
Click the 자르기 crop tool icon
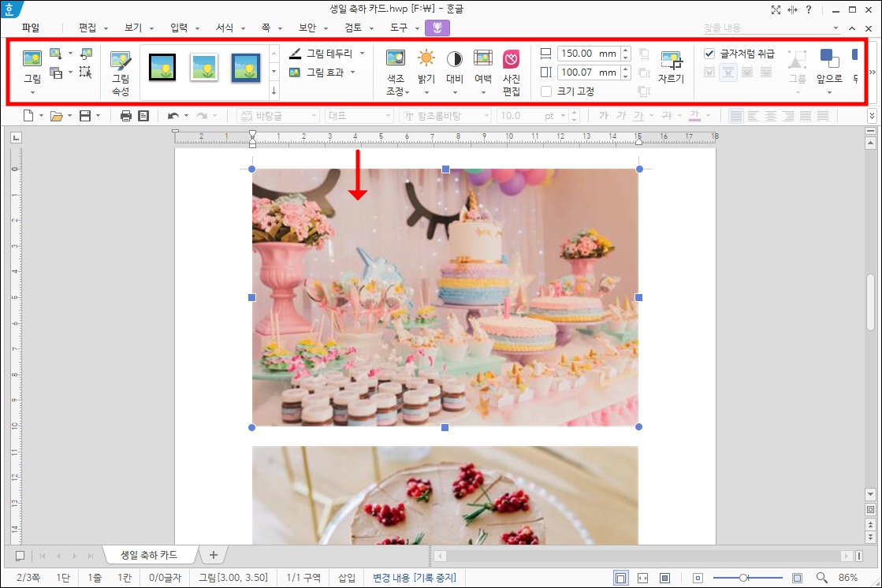[x=671, y=60]
